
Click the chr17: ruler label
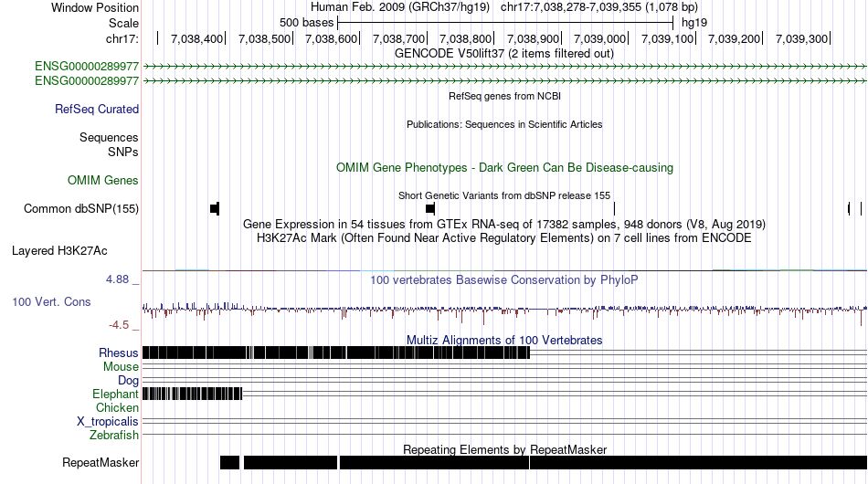coord(122,38)
